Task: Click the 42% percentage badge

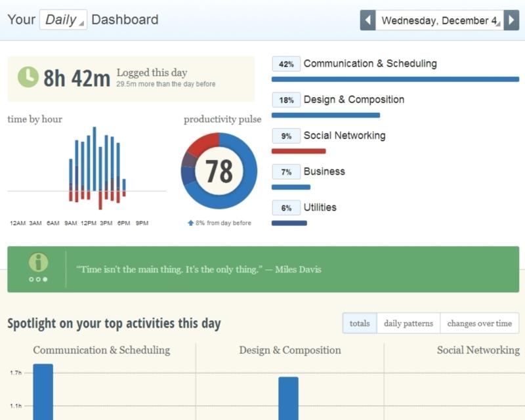Action: pyautogui.click(x=286, y=64)
